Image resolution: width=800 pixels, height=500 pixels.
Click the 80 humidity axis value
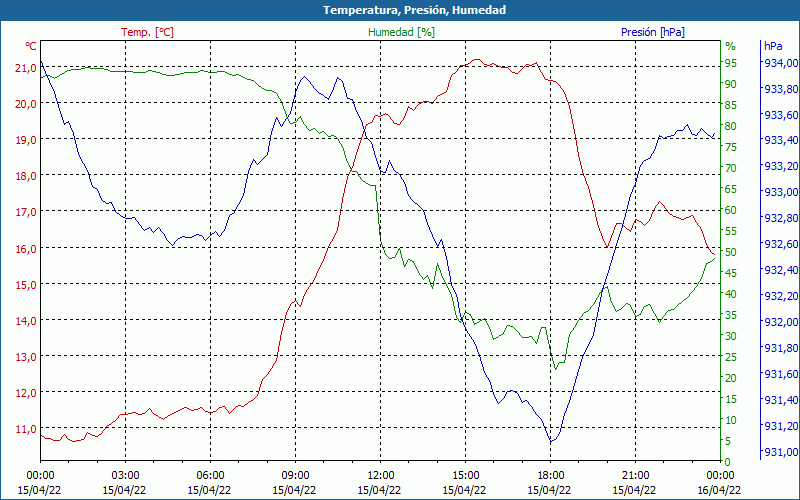point(731,126)
